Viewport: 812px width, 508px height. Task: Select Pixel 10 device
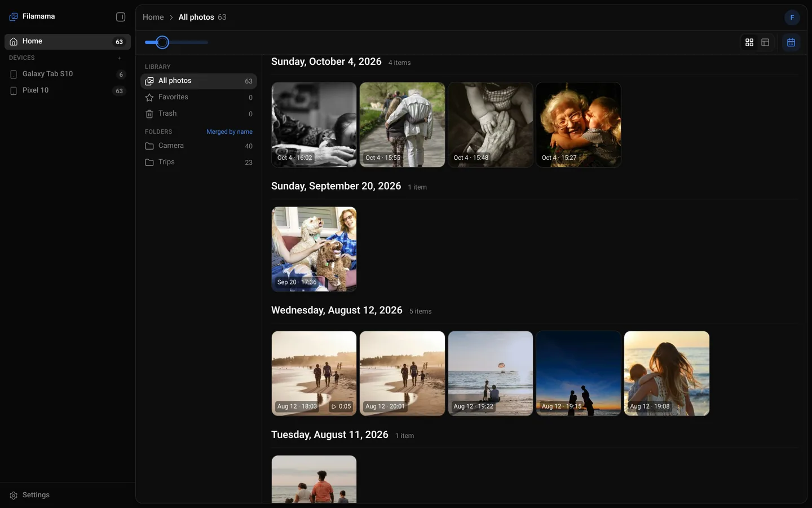tap(68, 90)
